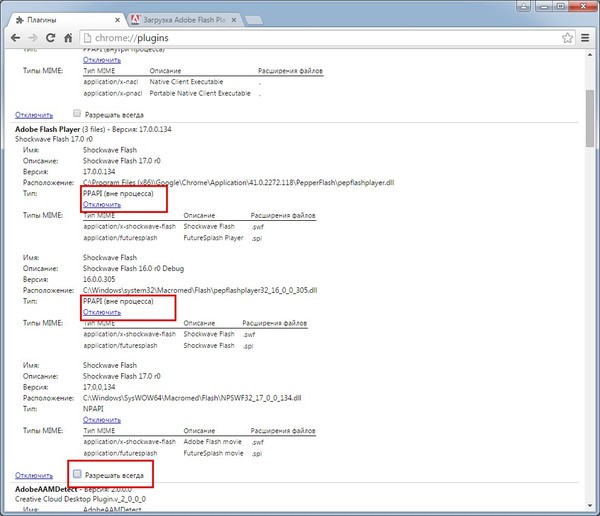Open the Chrome hamburger menu
The width and height of the screenshot is (600, 516).
coord(585,38)
